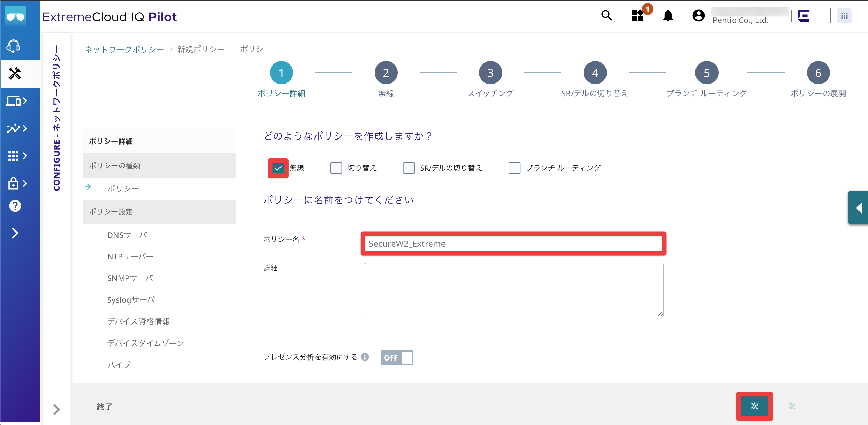This screenshot has width=868, height=425.
Task: Click the ExtremeCloud IQ Pilot title
Action: pos(109,17)
